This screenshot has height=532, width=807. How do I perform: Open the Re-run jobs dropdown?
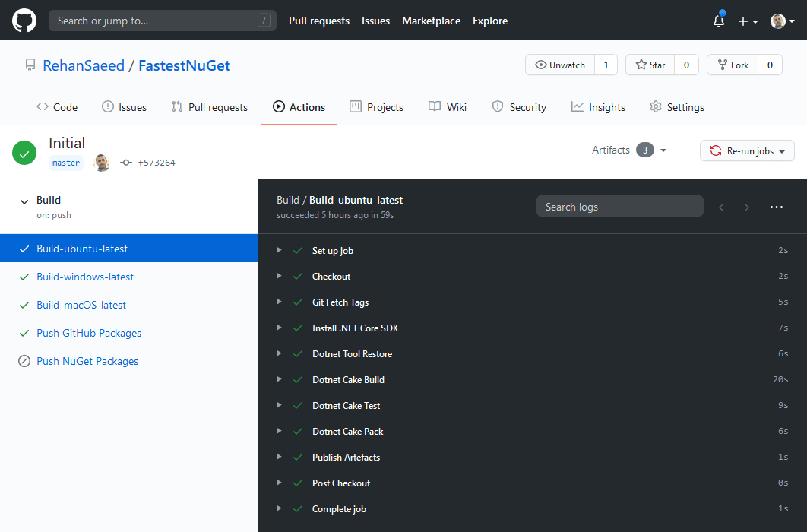click(x=747, y=150)
